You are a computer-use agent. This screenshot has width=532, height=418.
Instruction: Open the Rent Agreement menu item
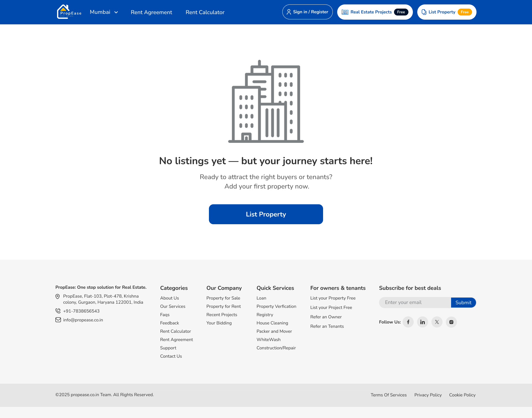151,12
